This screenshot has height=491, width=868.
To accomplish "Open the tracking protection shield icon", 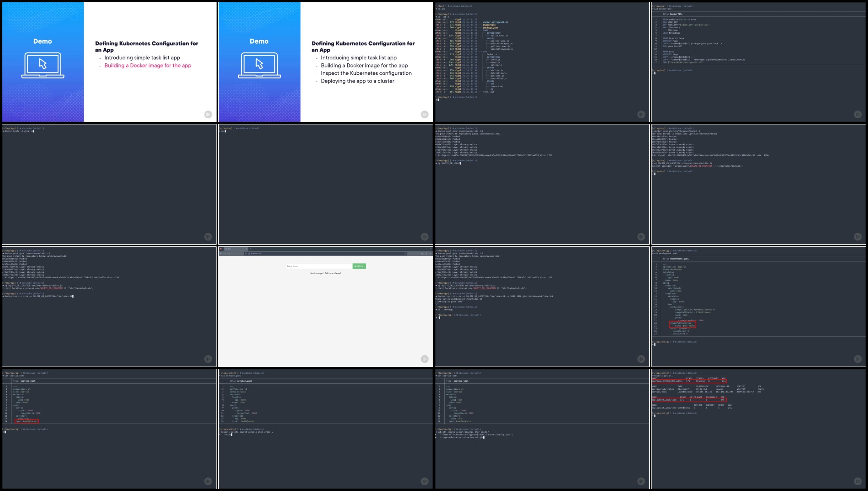I will pyautogui.click(x=246, y=254).
